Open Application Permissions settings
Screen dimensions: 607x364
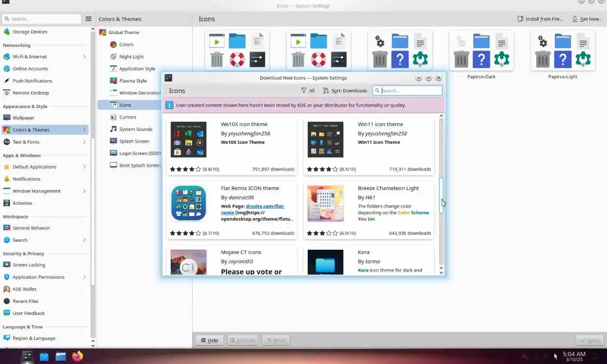pos(46,277)
